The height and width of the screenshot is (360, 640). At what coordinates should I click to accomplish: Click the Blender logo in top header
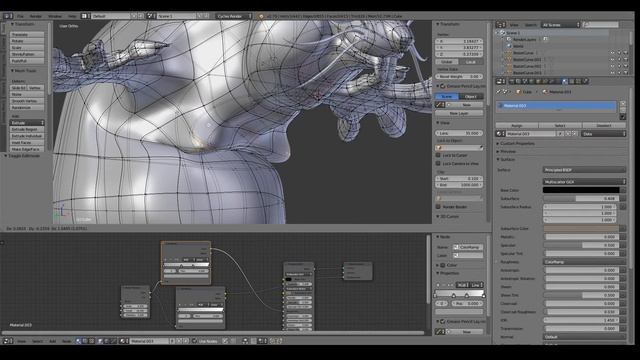[261, 16]
